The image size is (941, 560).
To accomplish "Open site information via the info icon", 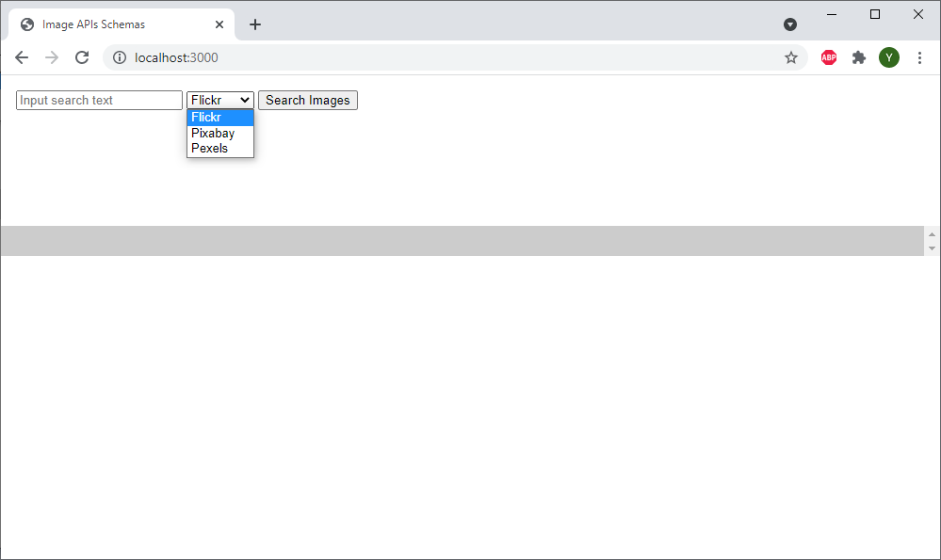I will pyautogui.click(x=119, y=57).
